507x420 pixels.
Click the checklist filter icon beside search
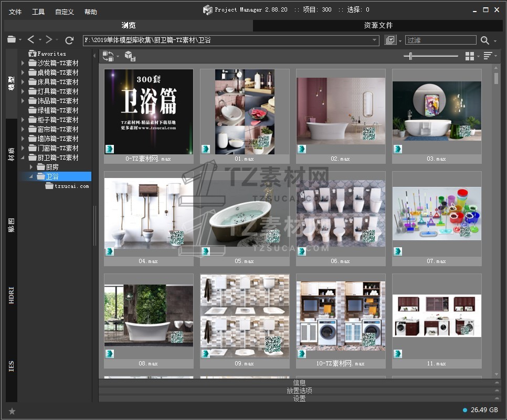tap(390, 40)
